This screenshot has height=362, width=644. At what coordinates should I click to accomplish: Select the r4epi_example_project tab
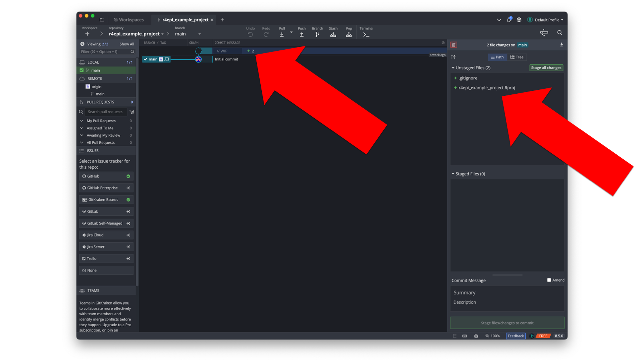(x=185, y=20)
